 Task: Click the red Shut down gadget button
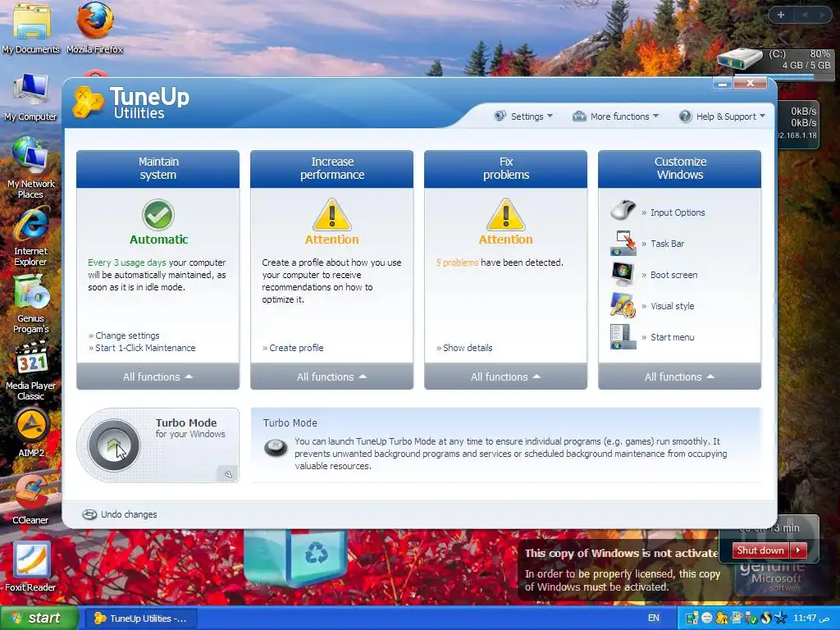[x=760, y=550]
